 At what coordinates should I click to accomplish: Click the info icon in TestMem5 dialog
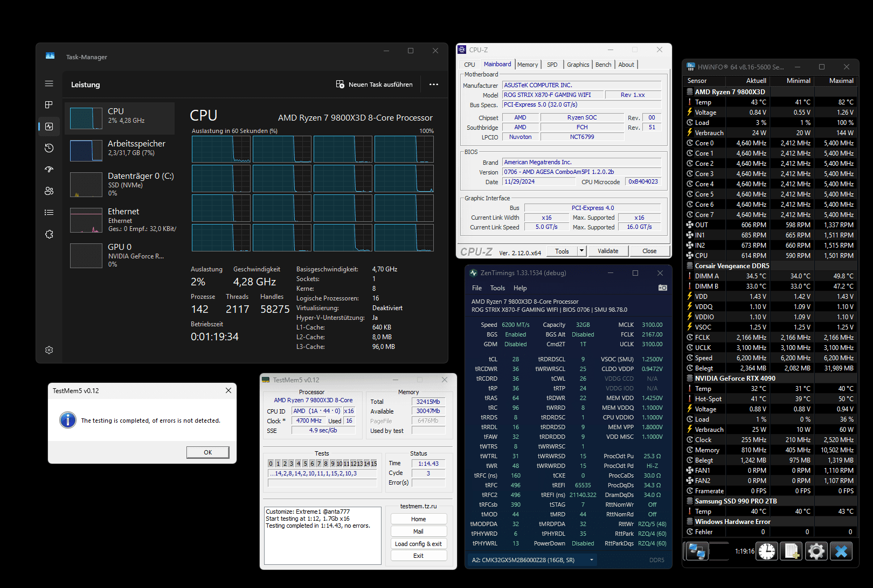68,420
